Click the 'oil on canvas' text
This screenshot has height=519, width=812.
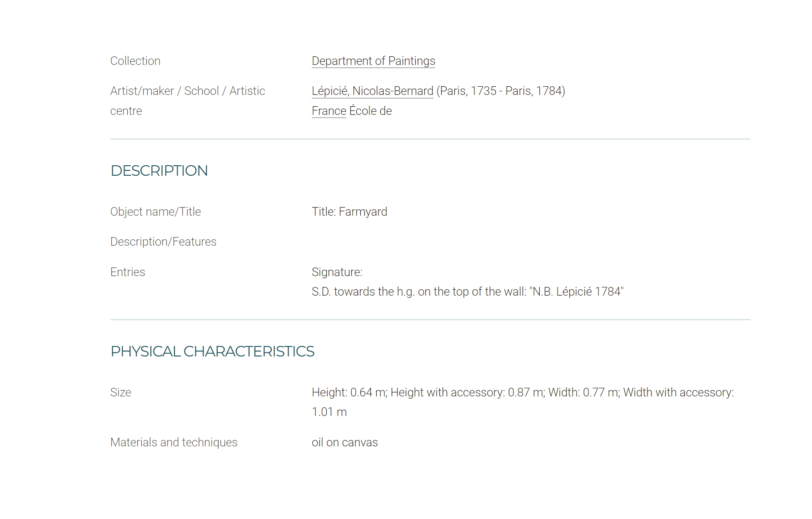[344, 442]
